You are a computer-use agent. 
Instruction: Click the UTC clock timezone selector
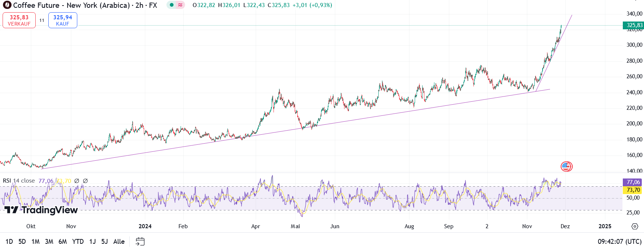tap(619, 242)
